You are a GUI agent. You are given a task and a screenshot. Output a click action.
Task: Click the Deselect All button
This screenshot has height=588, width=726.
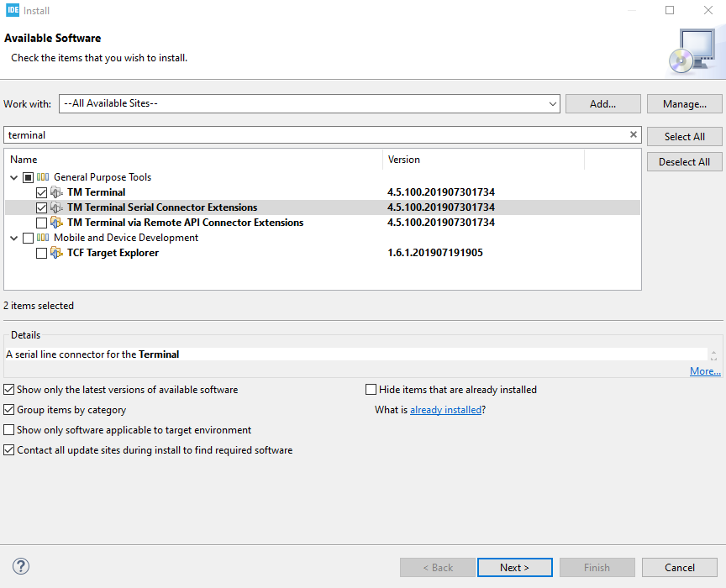[x=684, y=162]
